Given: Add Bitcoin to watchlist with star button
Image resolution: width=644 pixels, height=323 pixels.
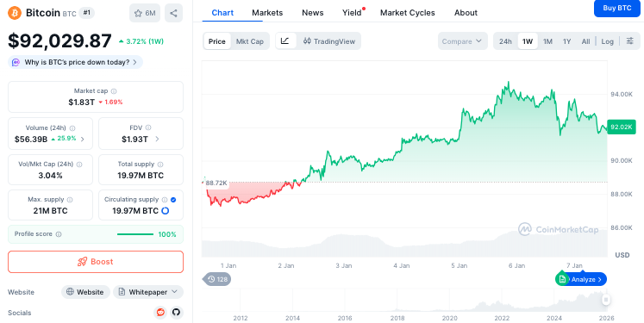Looking at the screenshot, I should coord(145,13).
